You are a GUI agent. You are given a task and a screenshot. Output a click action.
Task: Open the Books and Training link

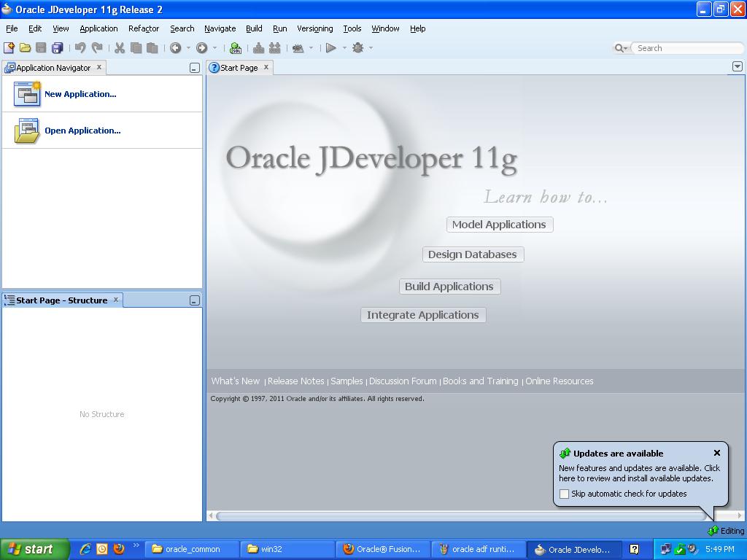coord(480,381)
